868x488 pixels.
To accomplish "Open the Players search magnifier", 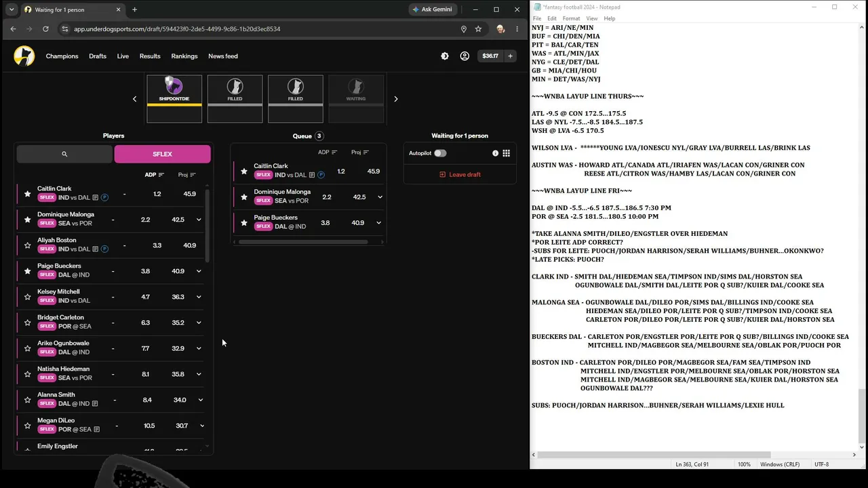I will tap(64, 154).
